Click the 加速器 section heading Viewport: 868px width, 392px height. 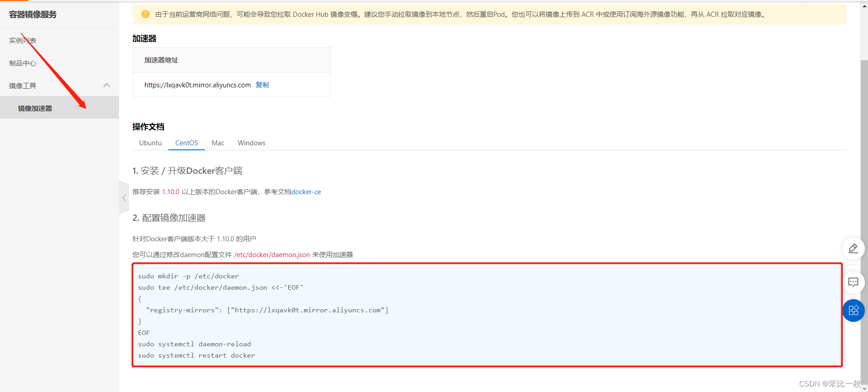144,38
